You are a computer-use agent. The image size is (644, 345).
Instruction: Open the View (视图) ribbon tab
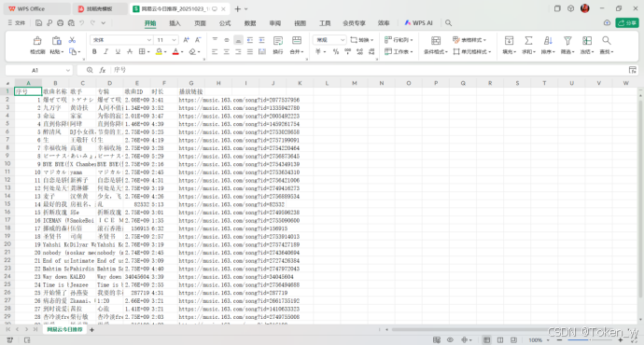(x=301, y=23)
